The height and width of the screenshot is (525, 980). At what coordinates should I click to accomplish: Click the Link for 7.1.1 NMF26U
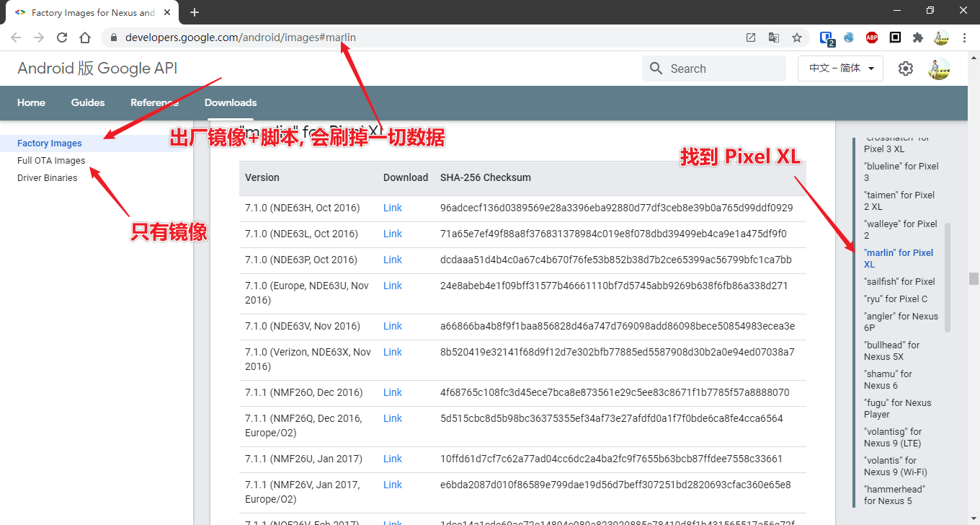pyautogui.click(x=392, y=459)
